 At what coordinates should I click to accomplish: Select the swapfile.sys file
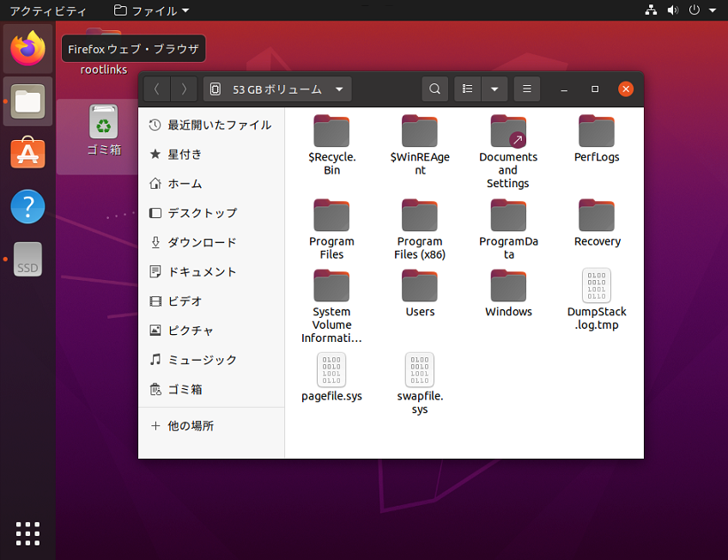pyautogui.click(x=420, y=383)
